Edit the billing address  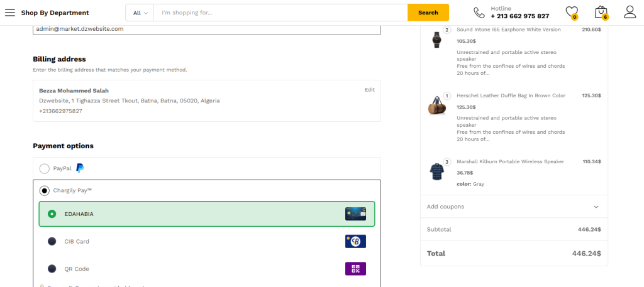point(369,90)
